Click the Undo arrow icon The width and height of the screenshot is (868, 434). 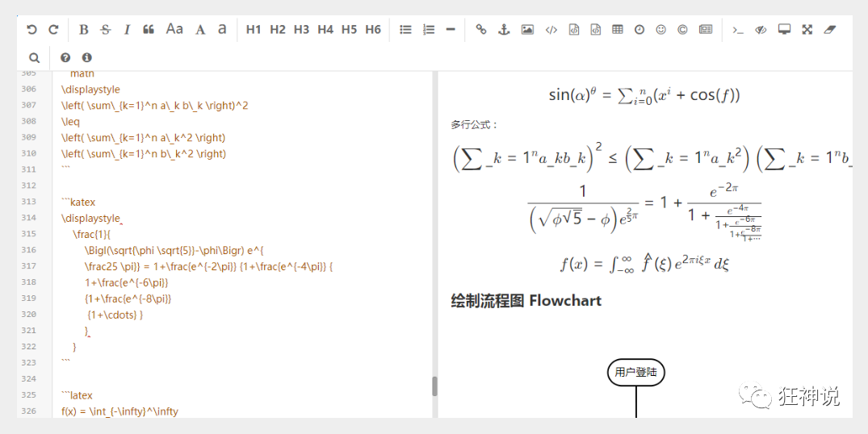pos(32,29)
